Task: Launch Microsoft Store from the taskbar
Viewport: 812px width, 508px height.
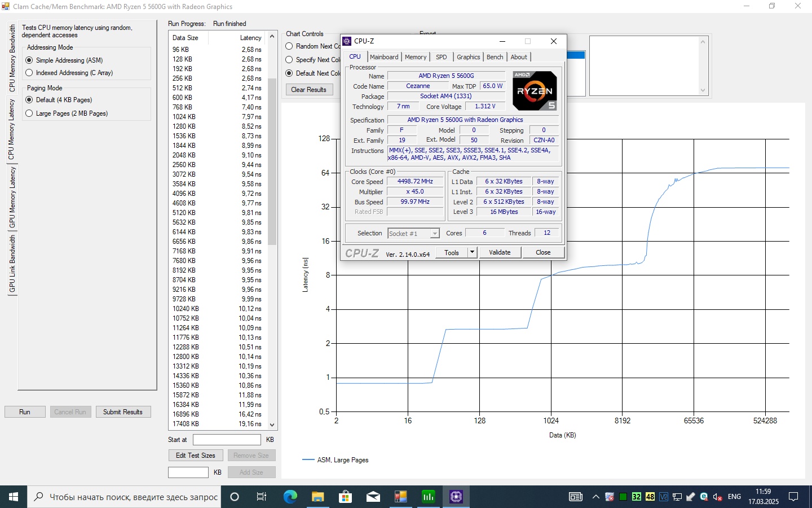Action: pyautogui.click(x=345, y=497)
